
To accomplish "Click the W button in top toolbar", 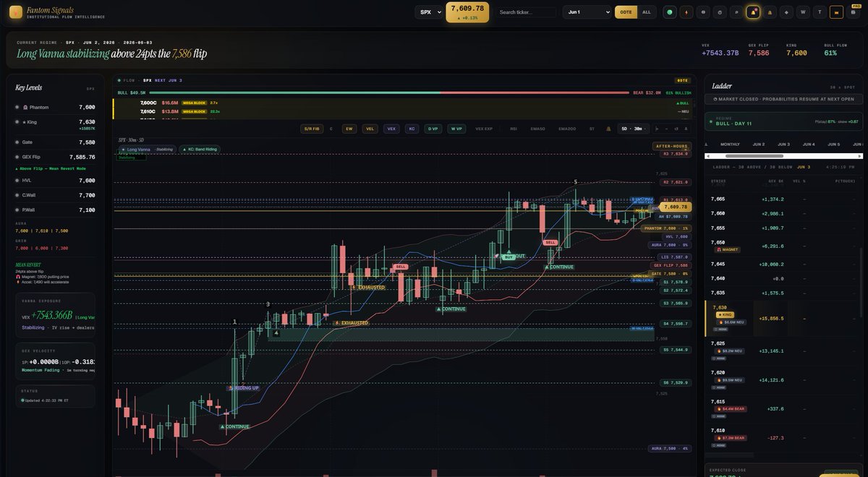I will [803, 12].
